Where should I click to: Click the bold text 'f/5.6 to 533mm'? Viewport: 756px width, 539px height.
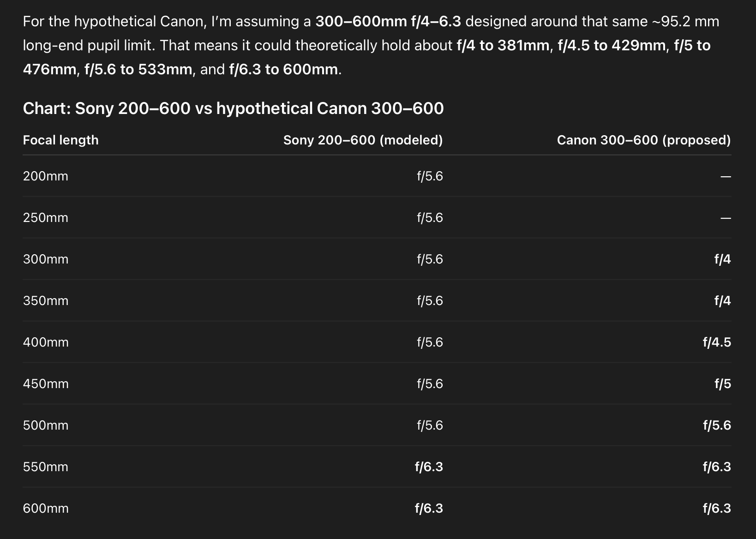click(138, 70)
